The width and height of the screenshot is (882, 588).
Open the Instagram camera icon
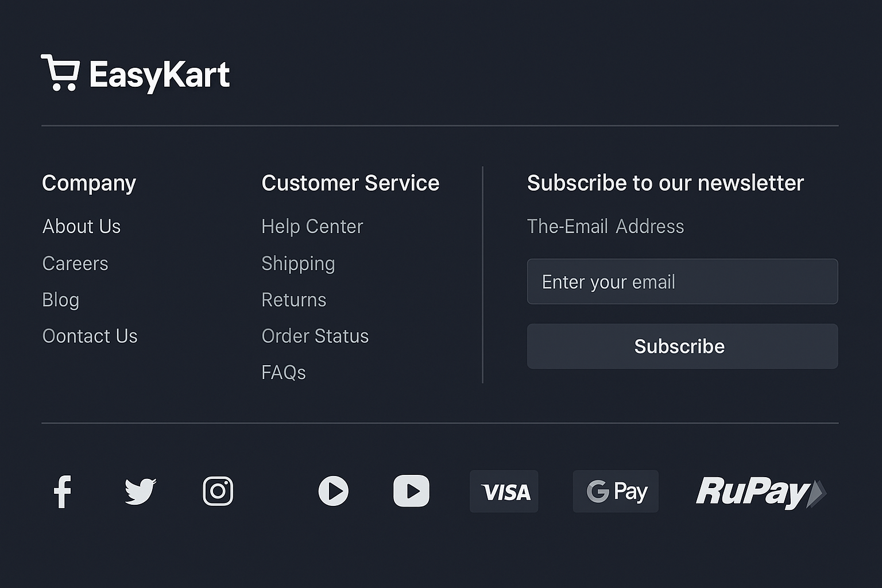[x=218, y=492]
